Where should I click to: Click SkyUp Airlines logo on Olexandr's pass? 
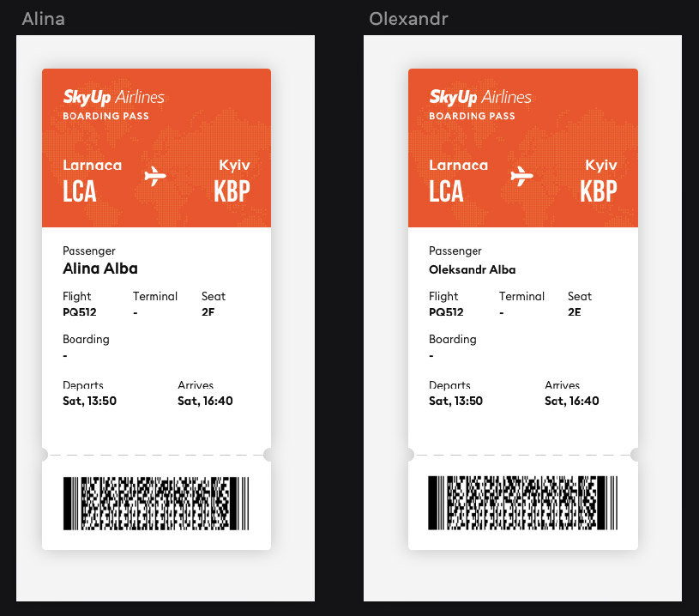480,97
